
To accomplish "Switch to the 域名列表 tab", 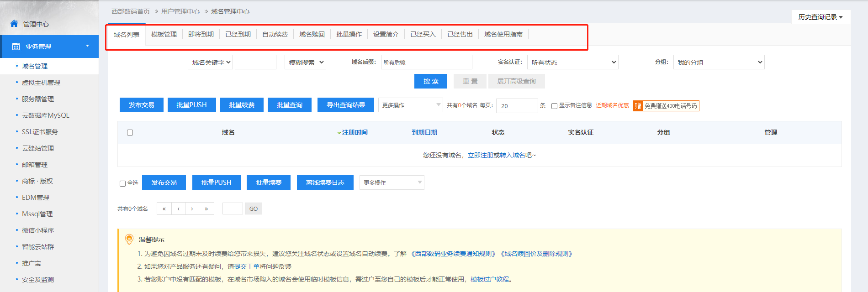I will [127, 34].
